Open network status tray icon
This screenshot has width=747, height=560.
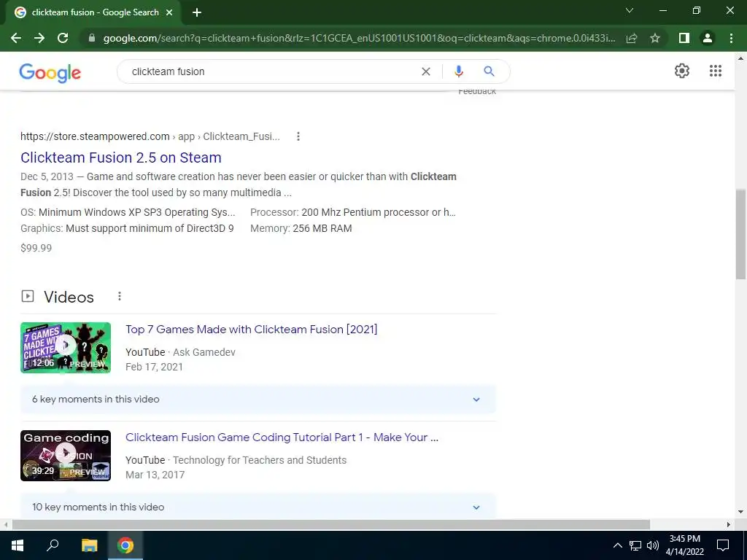point(635,545)
